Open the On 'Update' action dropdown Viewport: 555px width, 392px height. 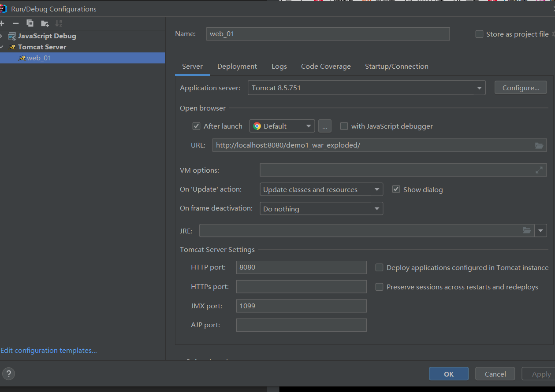tap(321, 190)
